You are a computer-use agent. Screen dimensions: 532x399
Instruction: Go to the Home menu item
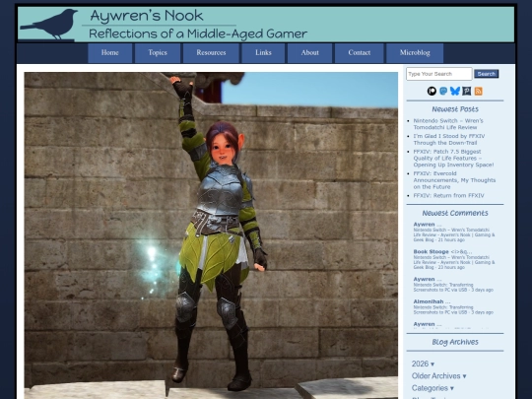(110, 53)
